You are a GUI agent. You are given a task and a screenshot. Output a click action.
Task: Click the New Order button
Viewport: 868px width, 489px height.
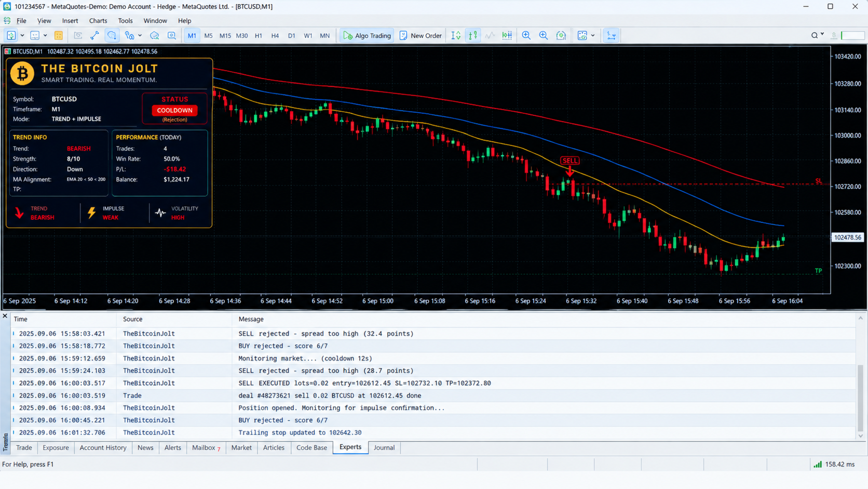coord(421,35)
